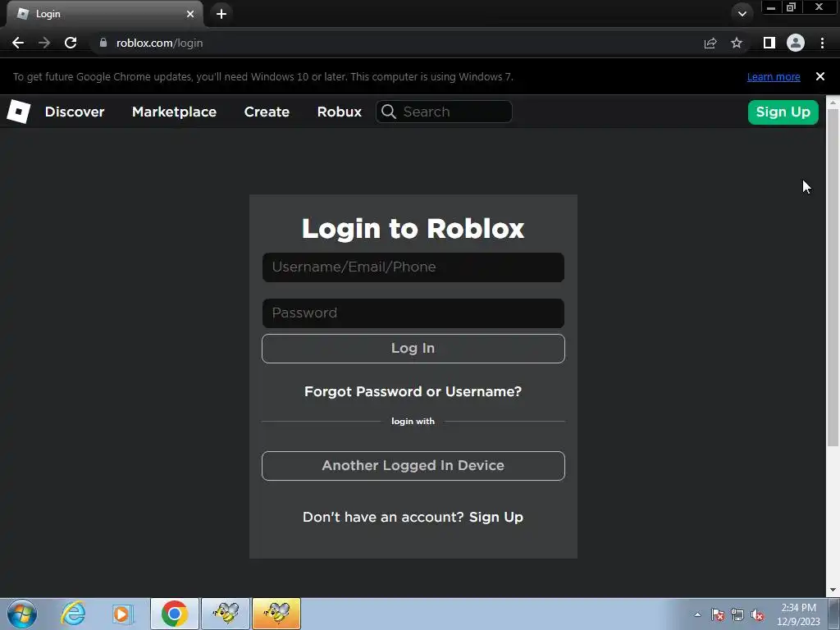
Task: Click the network tray icon
Action: (x=737, y=614)
